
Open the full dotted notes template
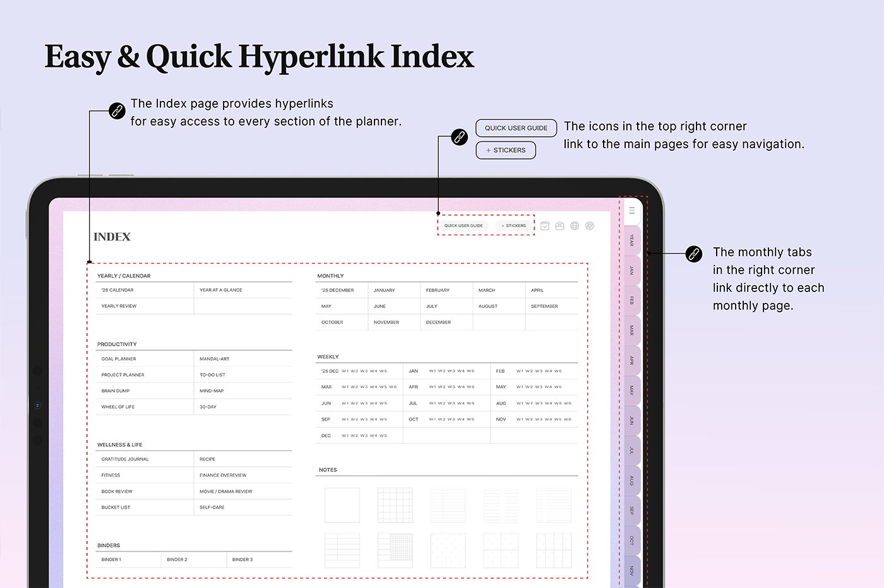[x=448, y=551]
